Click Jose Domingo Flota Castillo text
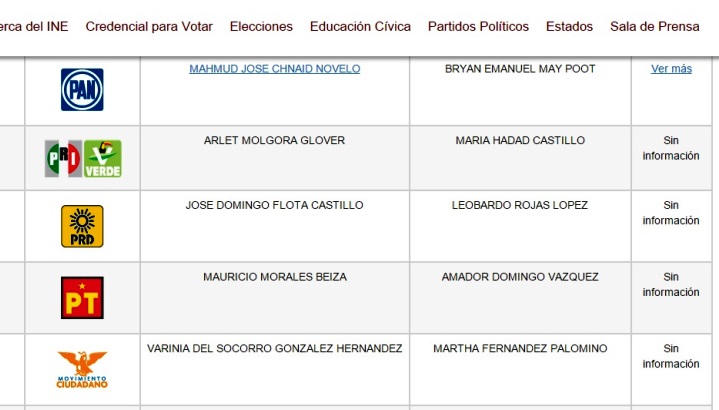 [274, 206]
